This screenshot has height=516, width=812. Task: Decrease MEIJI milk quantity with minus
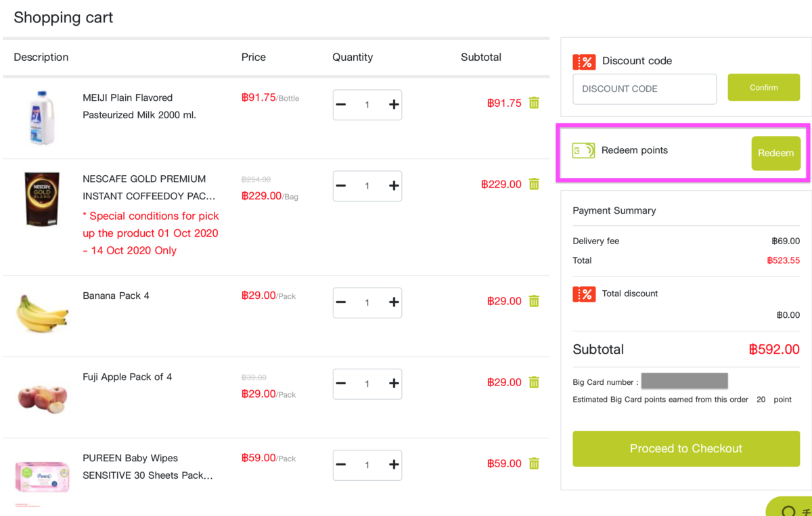point(341,105)
